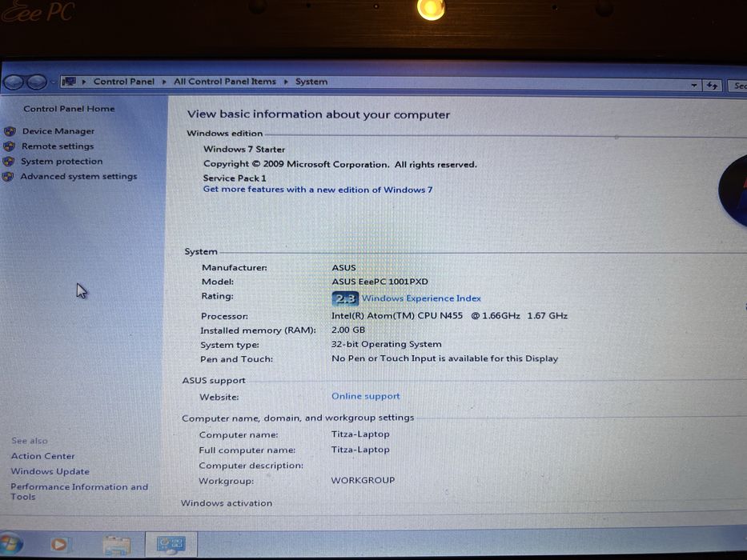Image resolution: width=747 pixels, height=560 pixels.
Task: Open All Control Panel Items breadcrumb
Action: pyautogui.click(x=225, y=82)
